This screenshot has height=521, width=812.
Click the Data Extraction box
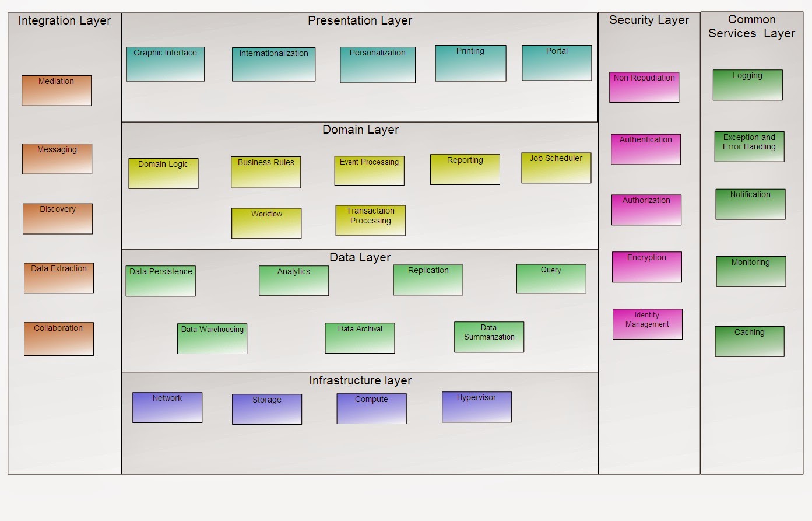tap(58, 278)
